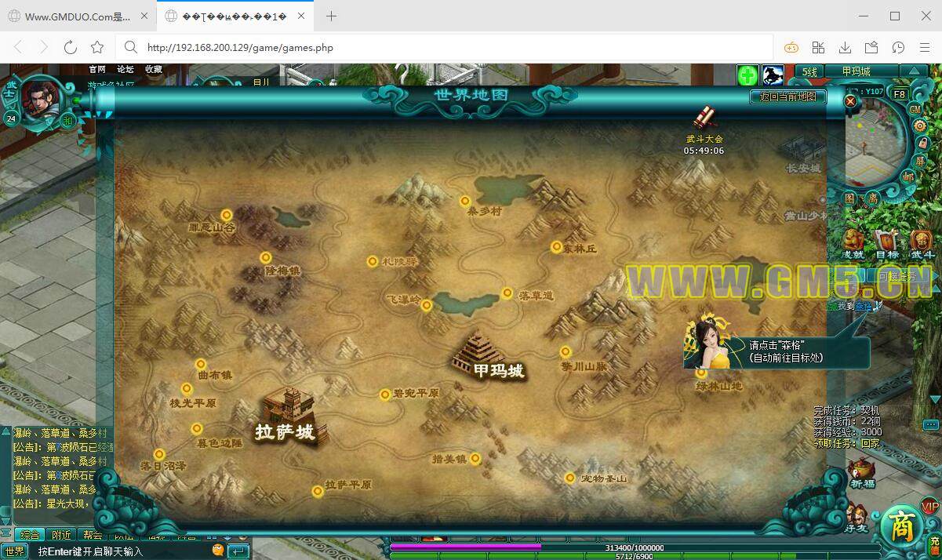942x560 pixels.
Task: Collapse minimap panel with up arrow
Action: coord(914,71)
